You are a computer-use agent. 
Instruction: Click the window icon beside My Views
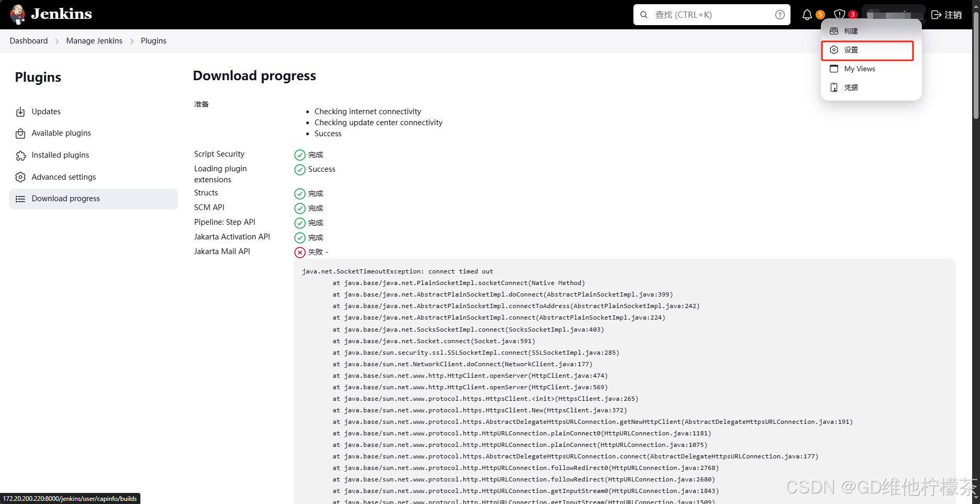tap(834, 69)
